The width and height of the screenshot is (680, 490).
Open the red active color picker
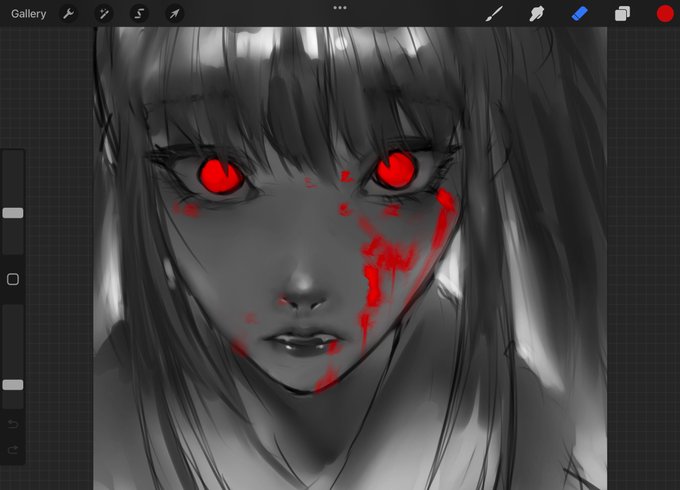(665, 14)
